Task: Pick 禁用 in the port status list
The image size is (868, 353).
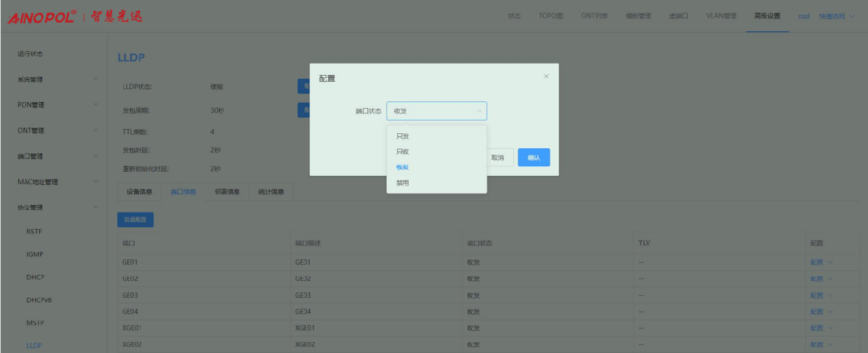Action: click(x=402, y=183)
